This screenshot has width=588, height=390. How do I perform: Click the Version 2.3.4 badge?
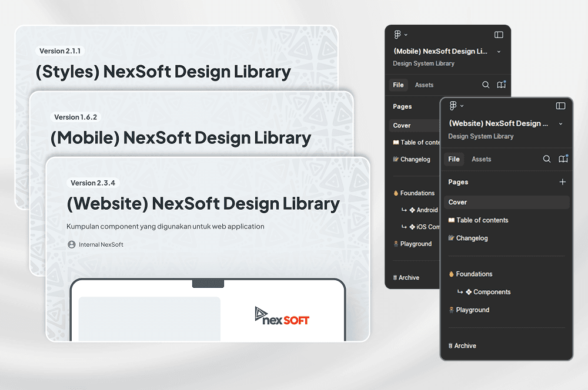click(x=93, y=183)
